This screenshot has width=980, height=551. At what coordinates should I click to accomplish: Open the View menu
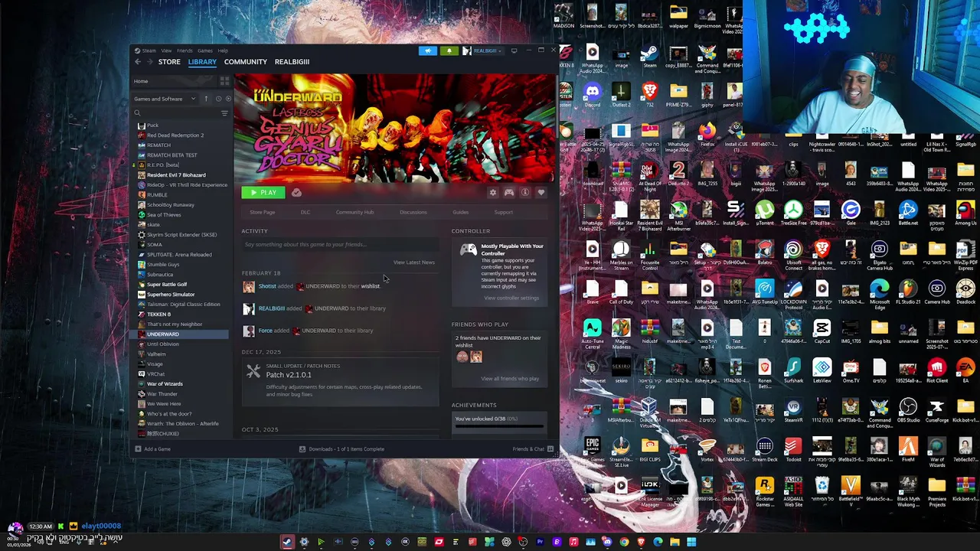pyautogui.click(x=166, y=51)
